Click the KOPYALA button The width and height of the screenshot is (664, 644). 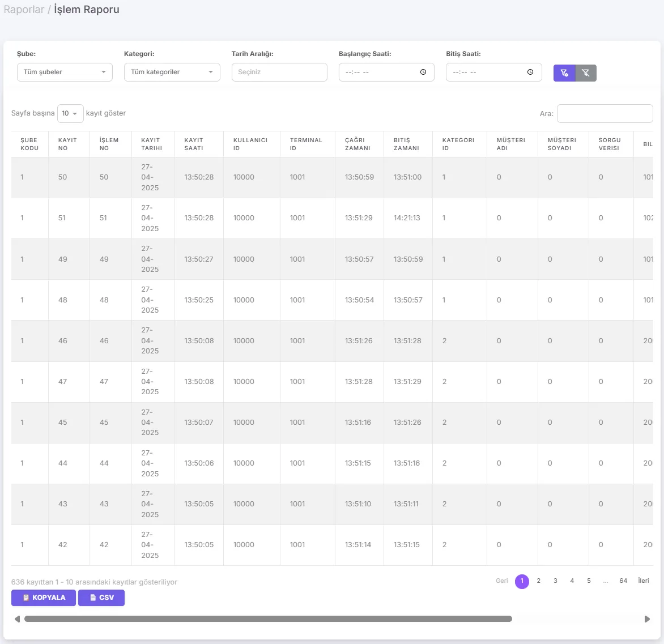click(x=44, y=598)
